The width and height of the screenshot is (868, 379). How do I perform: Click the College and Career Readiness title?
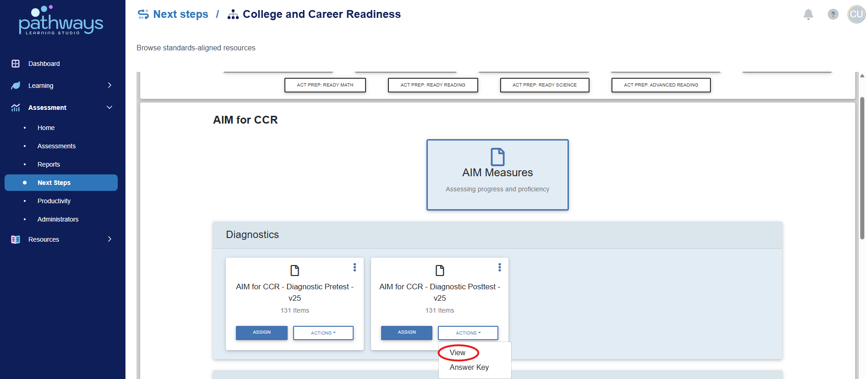(x=322, y=14)
